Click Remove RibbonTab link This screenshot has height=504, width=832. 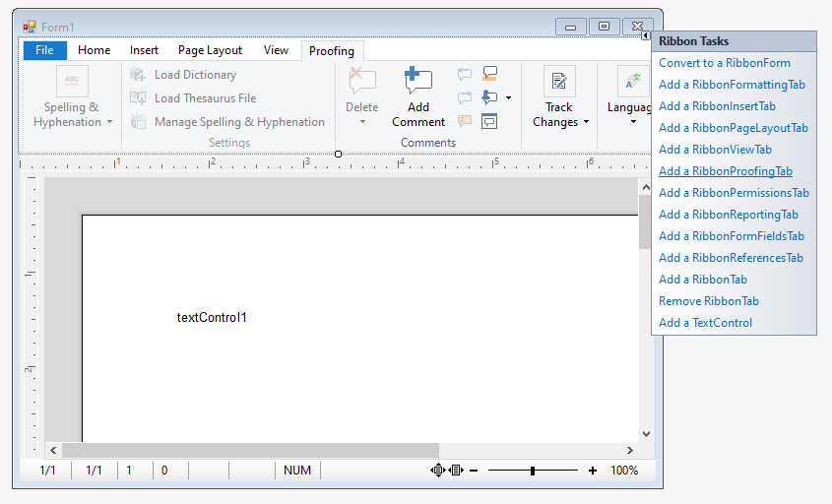[709, 301]
